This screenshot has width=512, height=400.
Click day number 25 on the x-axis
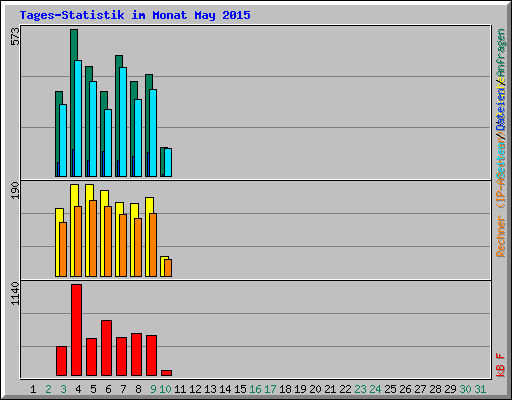tap(390, 389)
